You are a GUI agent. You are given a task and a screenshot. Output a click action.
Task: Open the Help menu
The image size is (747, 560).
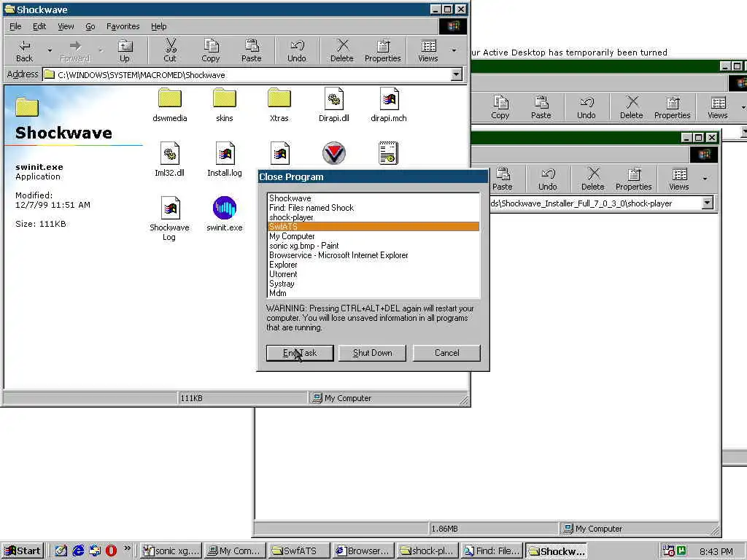point(158,26)
